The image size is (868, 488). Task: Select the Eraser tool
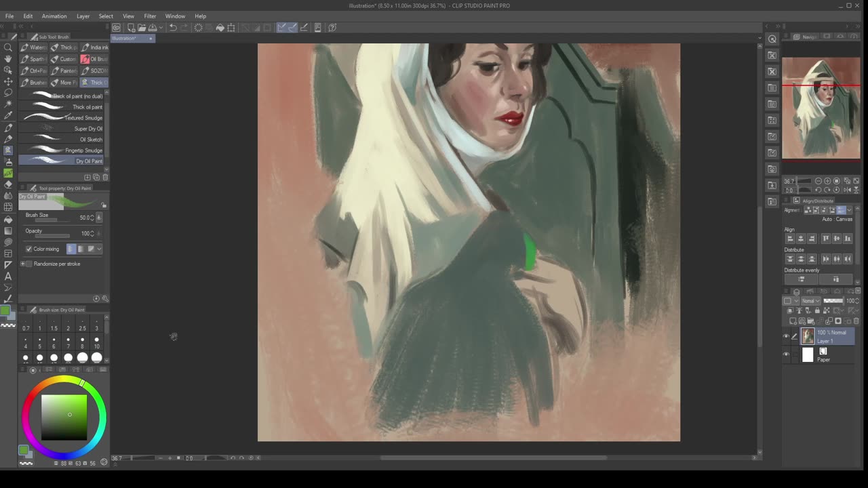pyautogui.click(x=8, y=185)
